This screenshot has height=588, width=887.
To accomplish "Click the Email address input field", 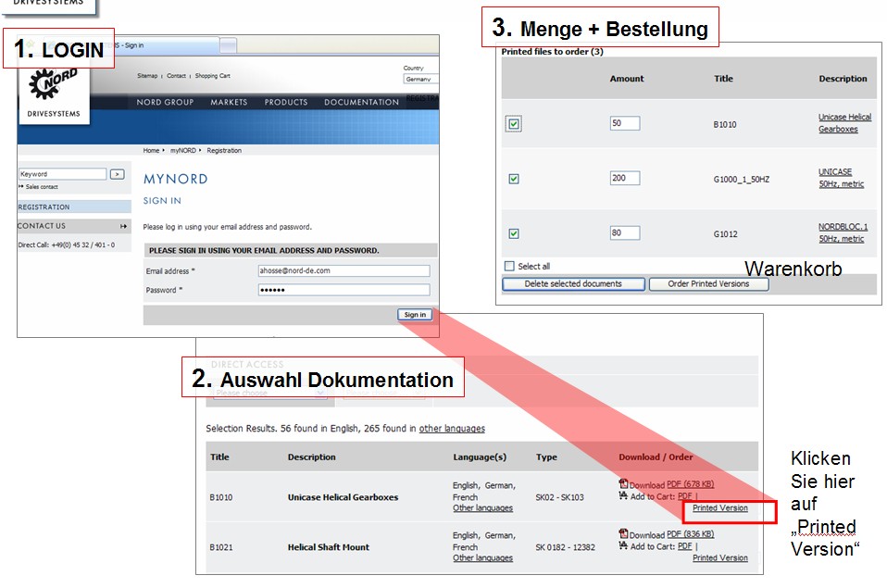I will pos(343,271).
